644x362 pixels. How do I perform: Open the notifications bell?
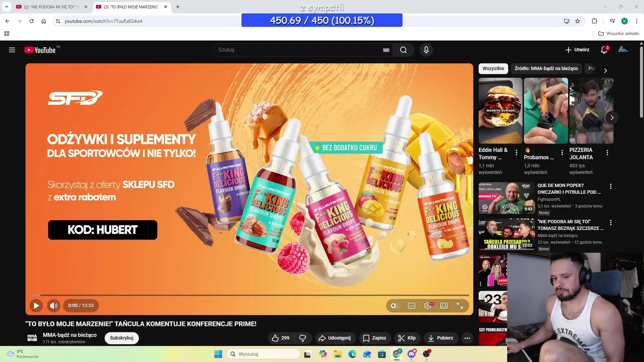click(x=604, y=50)
